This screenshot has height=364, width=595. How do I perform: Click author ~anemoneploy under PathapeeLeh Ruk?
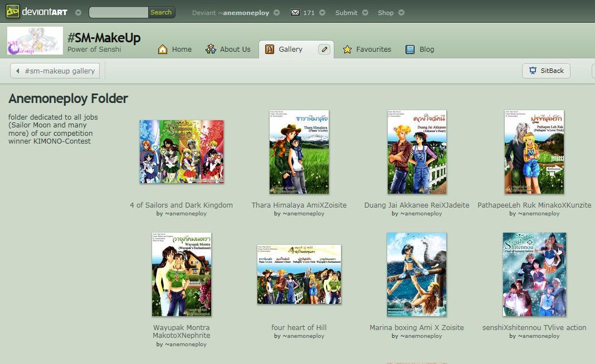tap(539, 214)
